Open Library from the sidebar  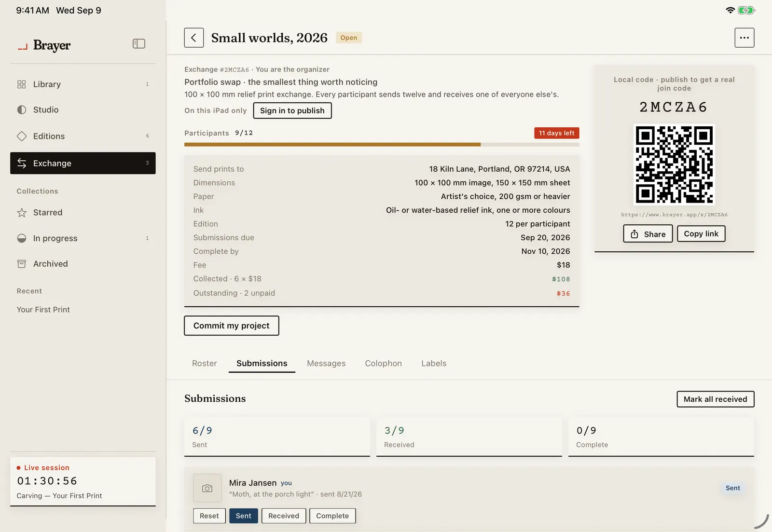point(83,84)
